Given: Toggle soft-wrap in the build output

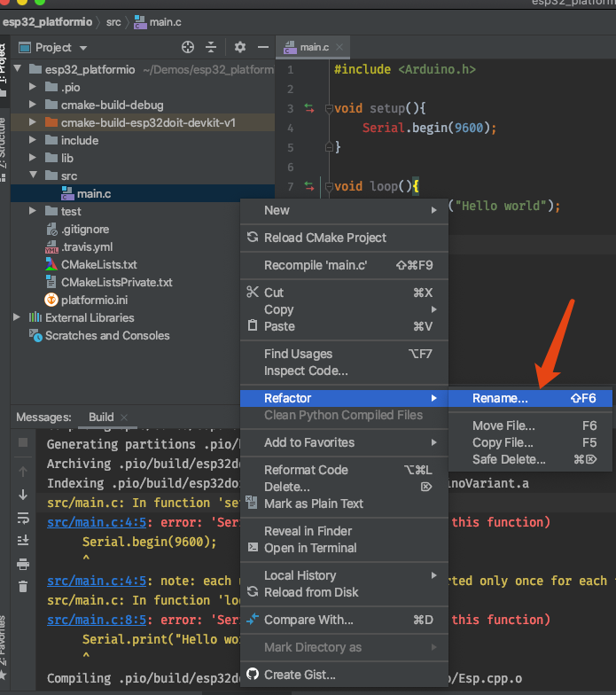Looking at the screenshot, I should pos(23,518).
